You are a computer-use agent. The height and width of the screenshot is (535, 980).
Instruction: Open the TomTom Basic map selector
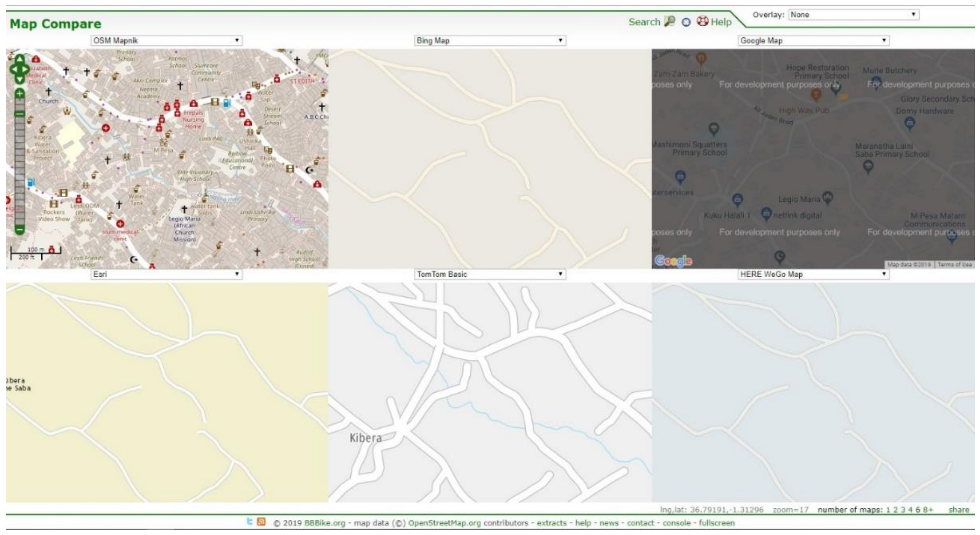pyautogui.click(x=490, y=274)
